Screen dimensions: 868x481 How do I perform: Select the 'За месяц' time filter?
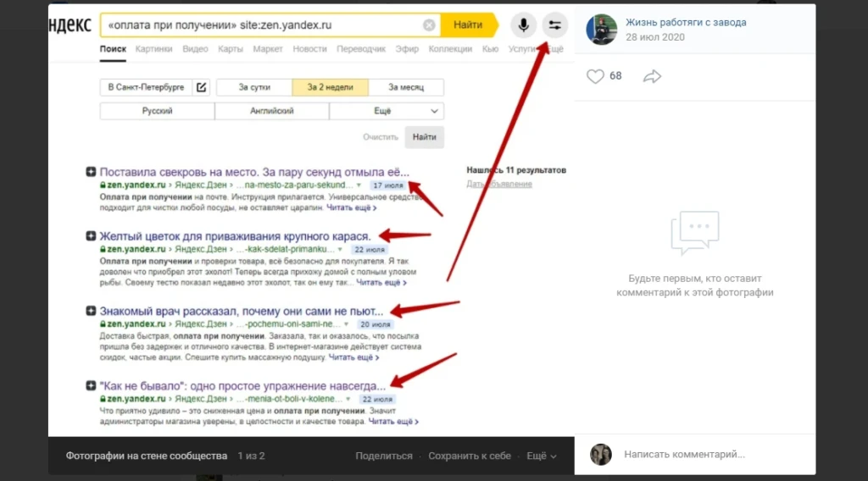click(406, 87)
